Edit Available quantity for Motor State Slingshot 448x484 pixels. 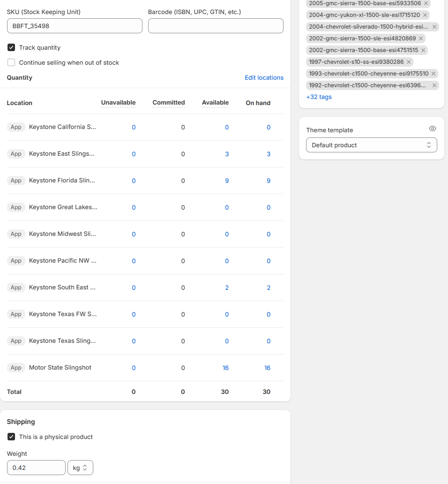tap(226, 368)
